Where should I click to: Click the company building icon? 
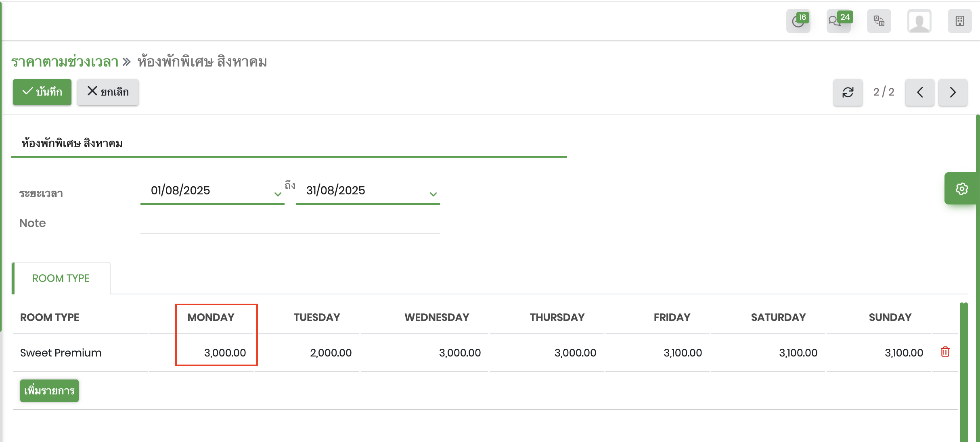click(x=959, y=21)
